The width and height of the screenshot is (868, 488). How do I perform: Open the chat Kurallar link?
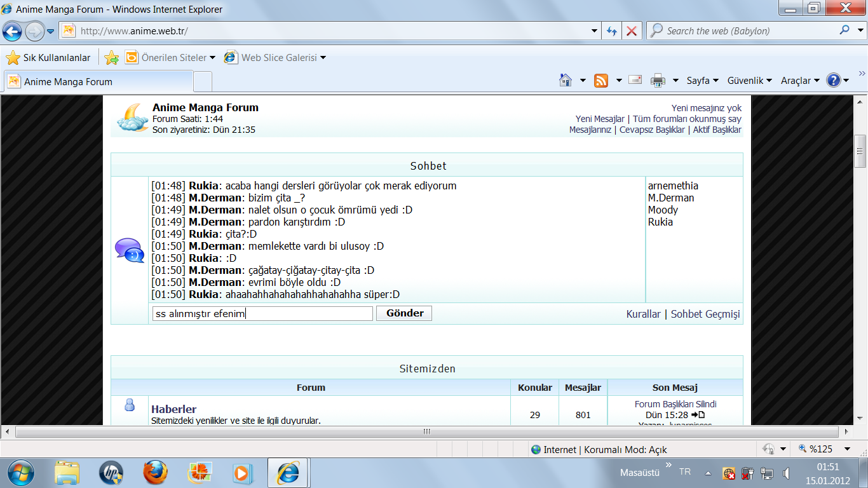(644, 314)
